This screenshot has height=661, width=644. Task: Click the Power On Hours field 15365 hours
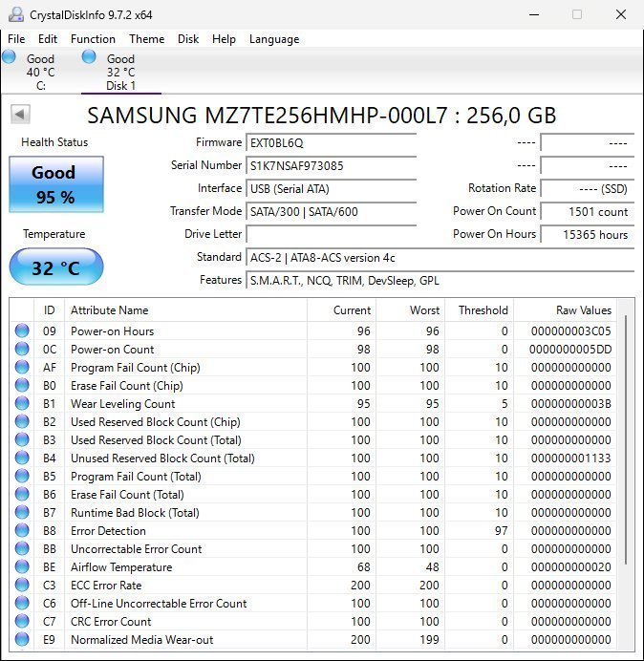pos(587,234)
